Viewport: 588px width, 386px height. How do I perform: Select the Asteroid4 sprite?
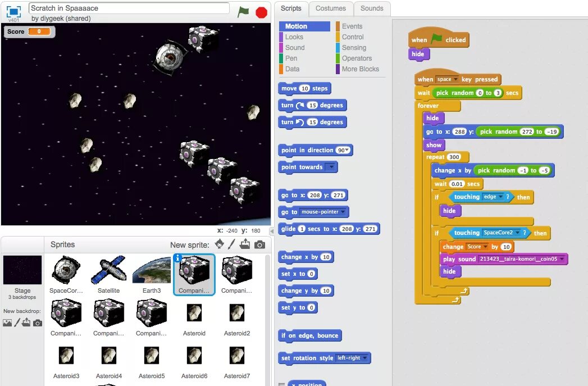pos(109,361)
